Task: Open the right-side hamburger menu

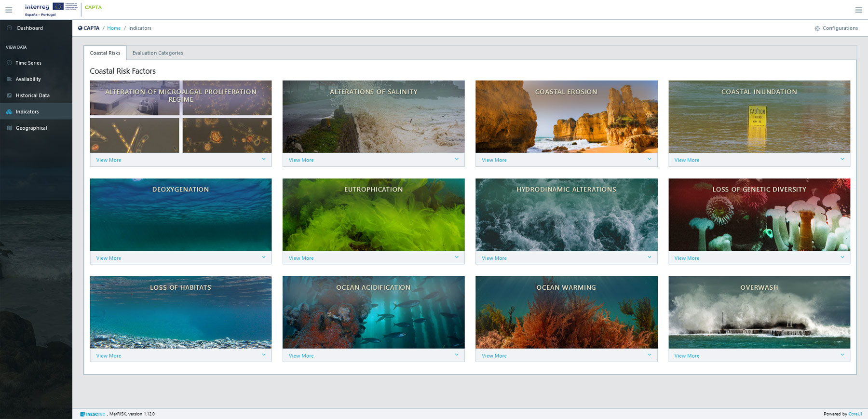Action: pos(858,10)
